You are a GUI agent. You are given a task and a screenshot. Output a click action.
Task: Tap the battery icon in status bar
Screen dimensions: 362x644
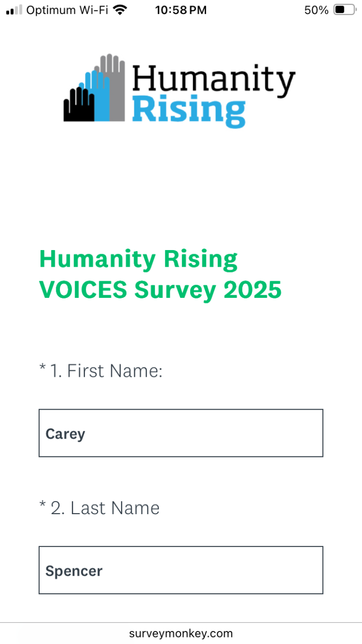(x=344, y=10)
